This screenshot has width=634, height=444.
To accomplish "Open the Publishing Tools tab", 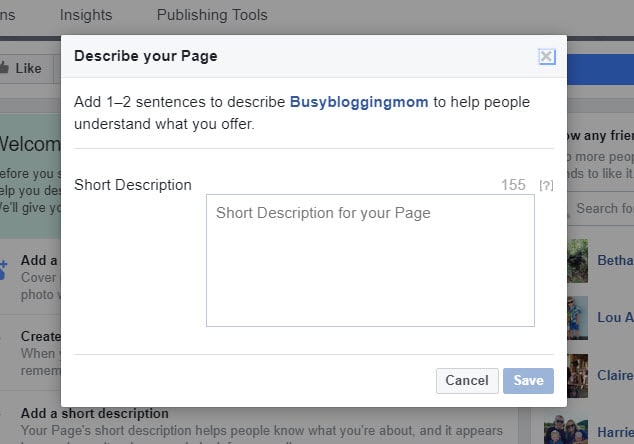I will [212, 15].
